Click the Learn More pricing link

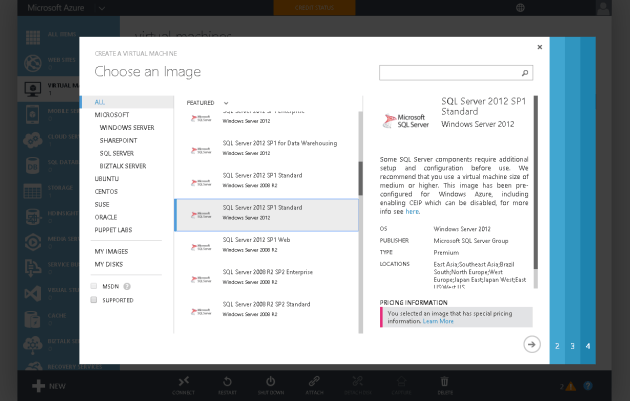438,321
